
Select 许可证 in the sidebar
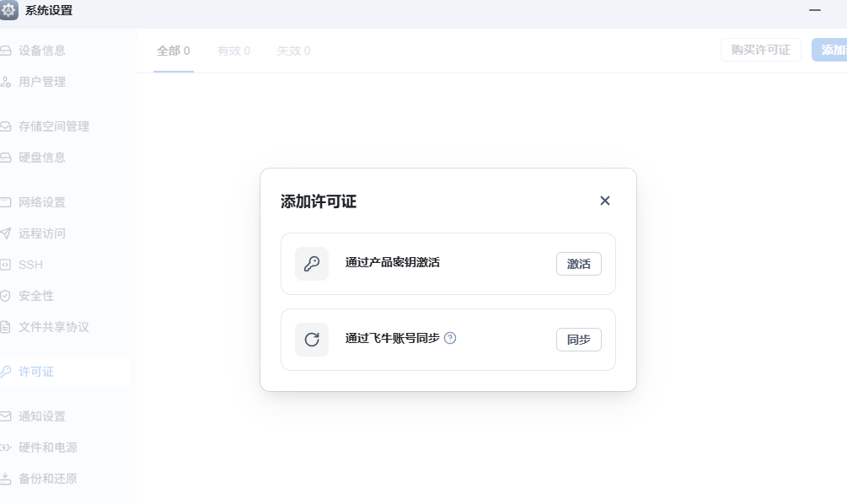[65, 372]
